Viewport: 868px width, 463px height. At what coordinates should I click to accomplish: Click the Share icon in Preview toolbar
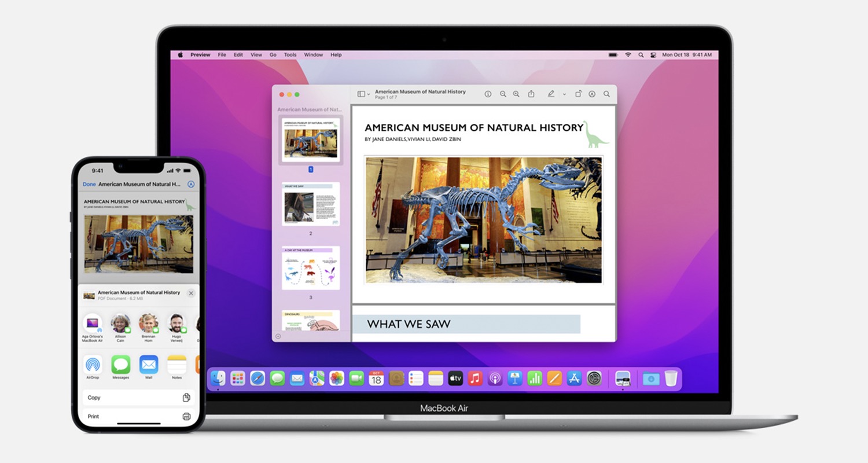click(x=531, y=94)
